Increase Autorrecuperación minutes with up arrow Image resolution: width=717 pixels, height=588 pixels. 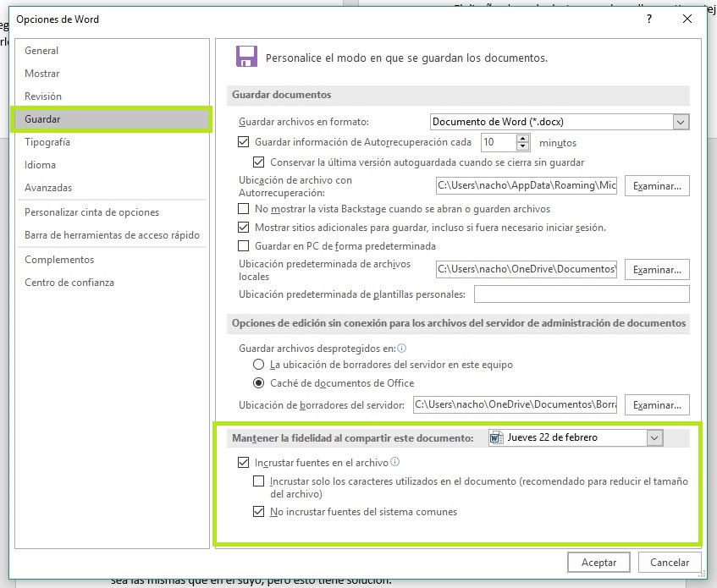pyautogui.click(x=522, y=139)
